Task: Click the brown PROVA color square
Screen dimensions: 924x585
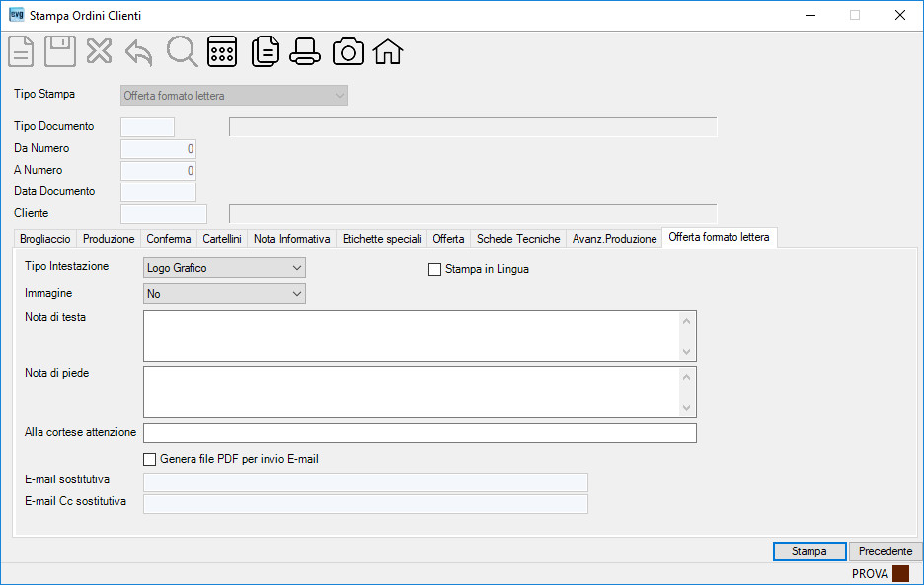Action: (x=900, y=573)
